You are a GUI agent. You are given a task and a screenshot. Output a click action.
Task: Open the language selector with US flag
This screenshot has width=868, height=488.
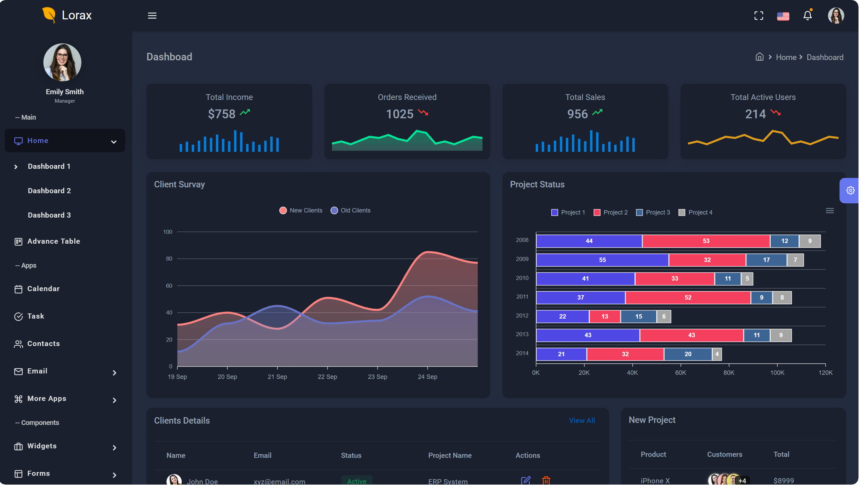point(783,16)
